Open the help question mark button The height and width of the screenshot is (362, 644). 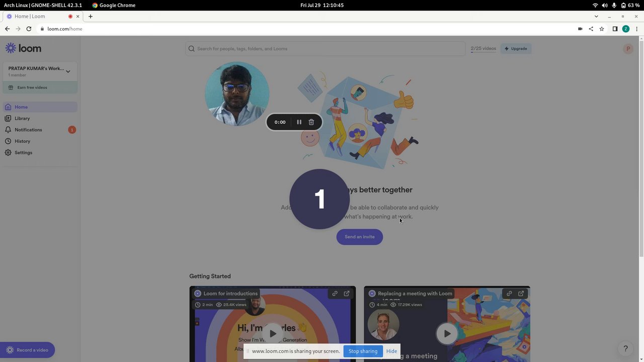[625, 348]
